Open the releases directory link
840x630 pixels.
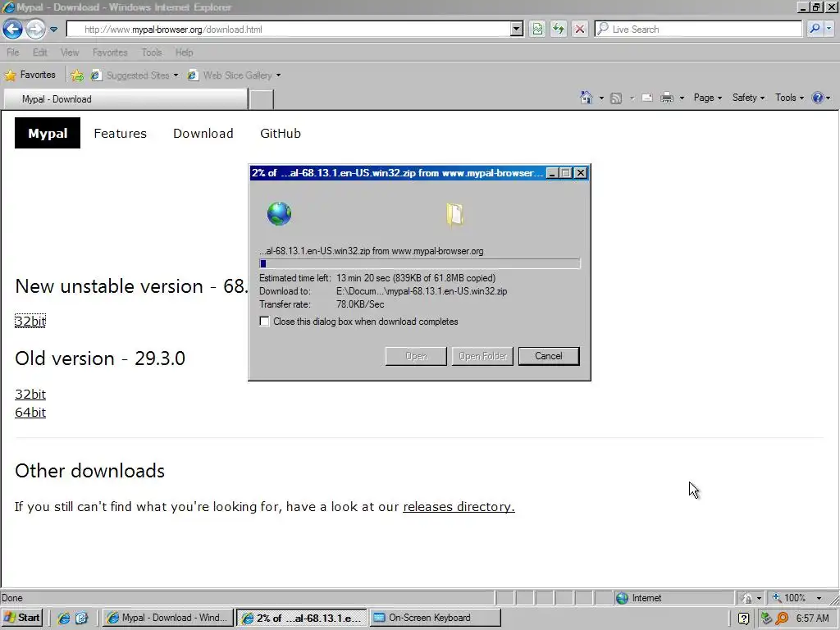point(459,507)
